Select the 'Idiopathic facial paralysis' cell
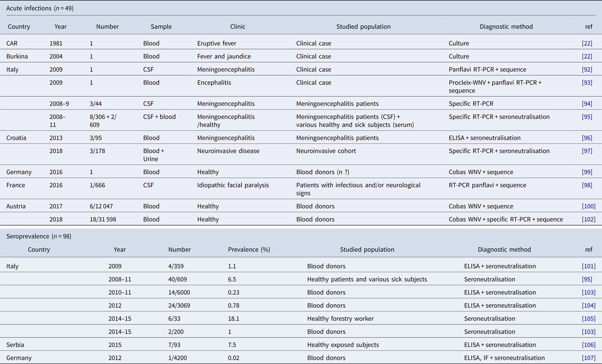Image resolution: width=602 pixels, height=364 pixels. (x=233, y=185)
